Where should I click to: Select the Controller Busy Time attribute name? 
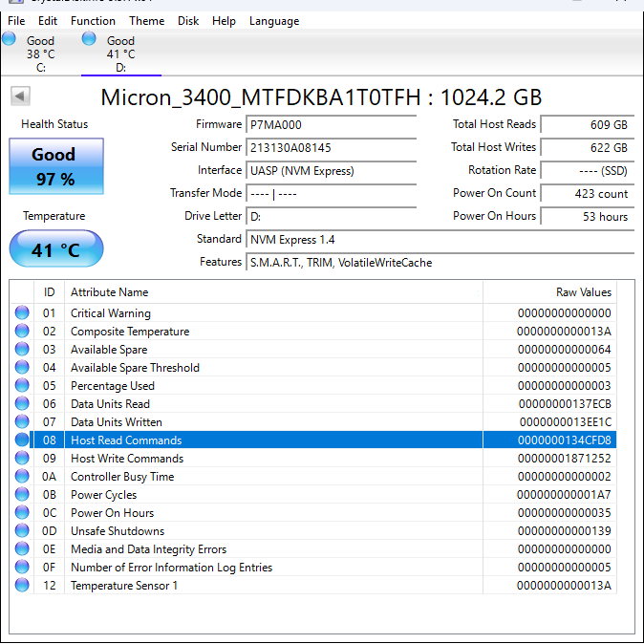[x=122, y=477]
